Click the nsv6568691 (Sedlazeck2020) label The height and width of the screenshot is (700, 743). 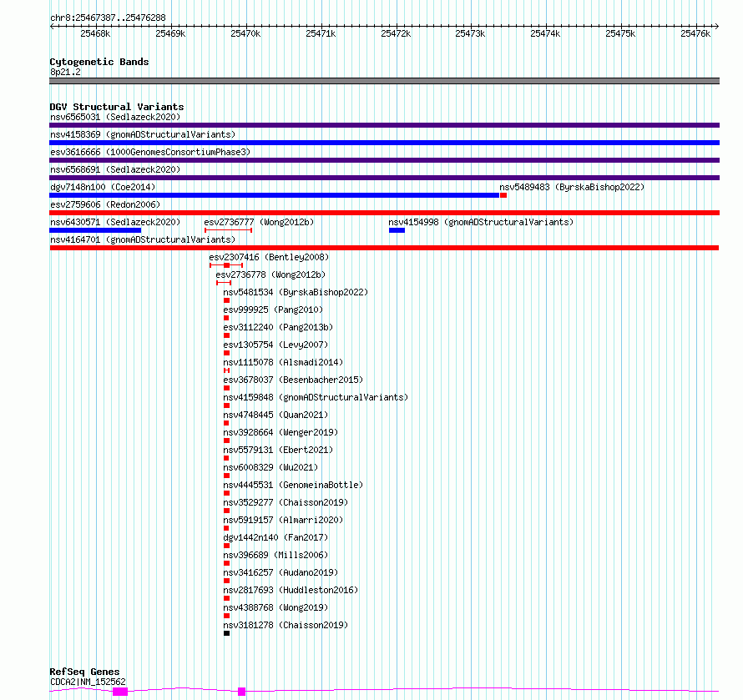pos(115,169)
